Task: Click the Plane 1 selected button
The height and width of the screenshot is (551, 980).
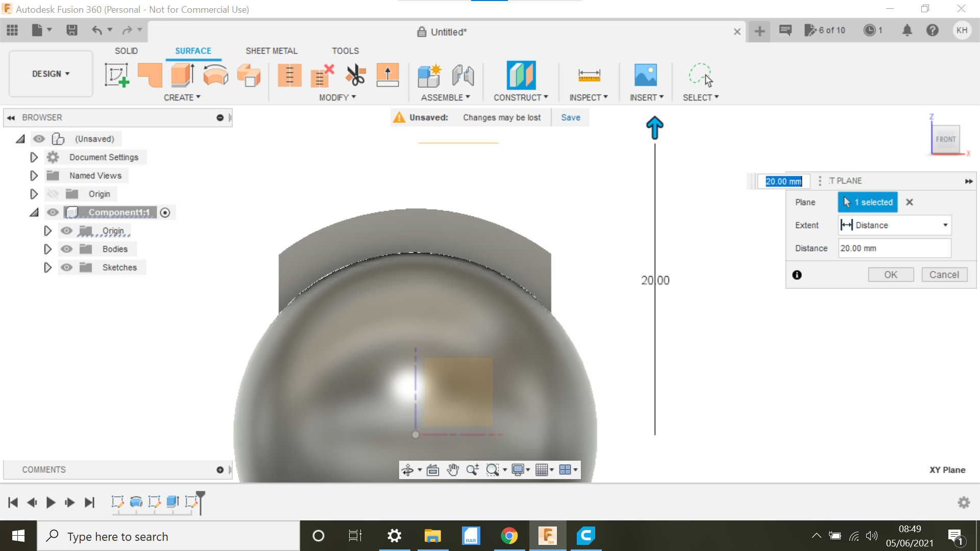Action: click(x=868, y=202)
